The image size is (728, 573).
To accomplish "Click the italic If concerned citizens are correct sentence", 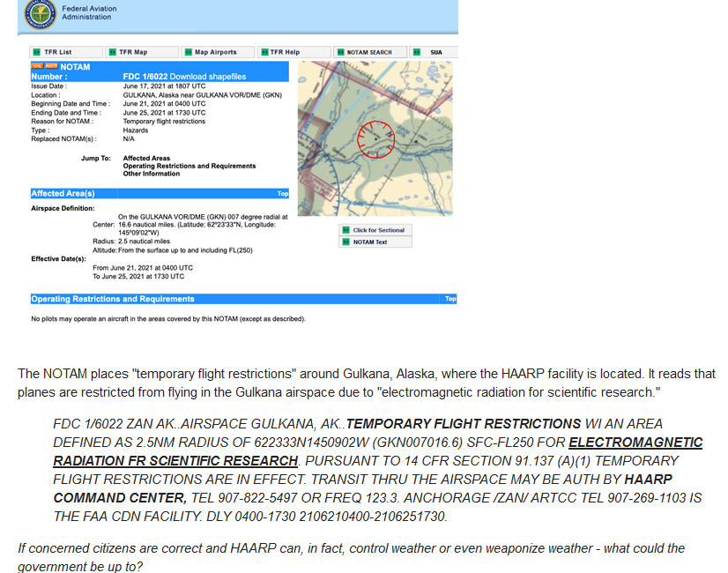I will tap(351, 557).
